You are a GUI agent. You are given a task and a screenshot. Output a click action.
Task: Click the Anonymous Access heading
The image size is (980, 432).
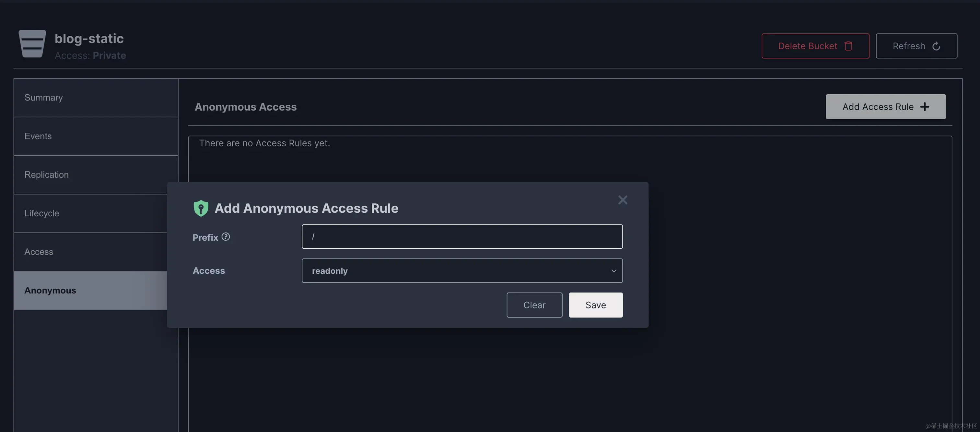pyautogui.click(x=245, y=107)
